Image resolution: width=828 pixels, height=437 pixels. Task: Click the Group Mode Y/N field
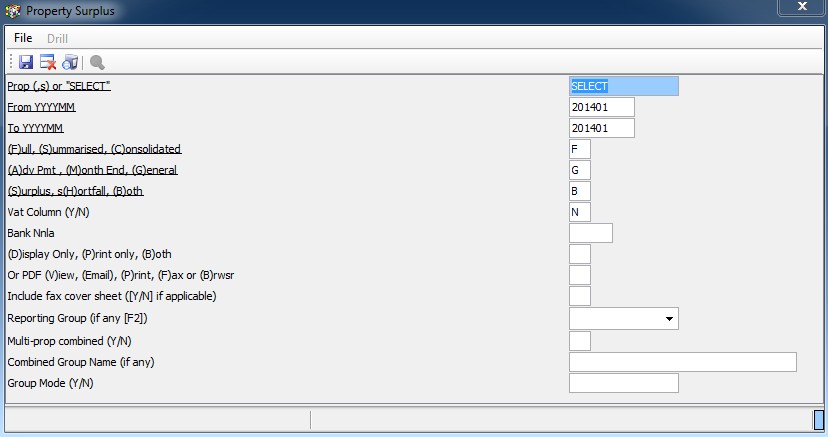(623, 383)
